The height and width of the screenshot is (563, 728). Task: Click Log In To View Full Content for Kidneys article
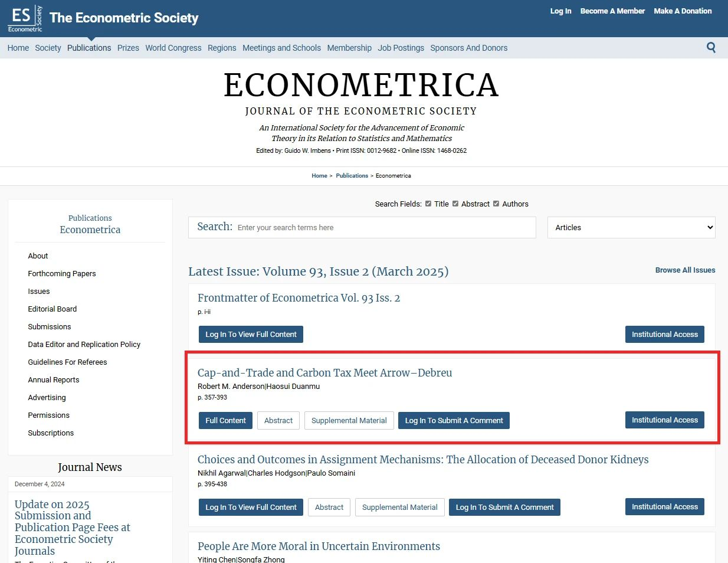click(251, 508)
